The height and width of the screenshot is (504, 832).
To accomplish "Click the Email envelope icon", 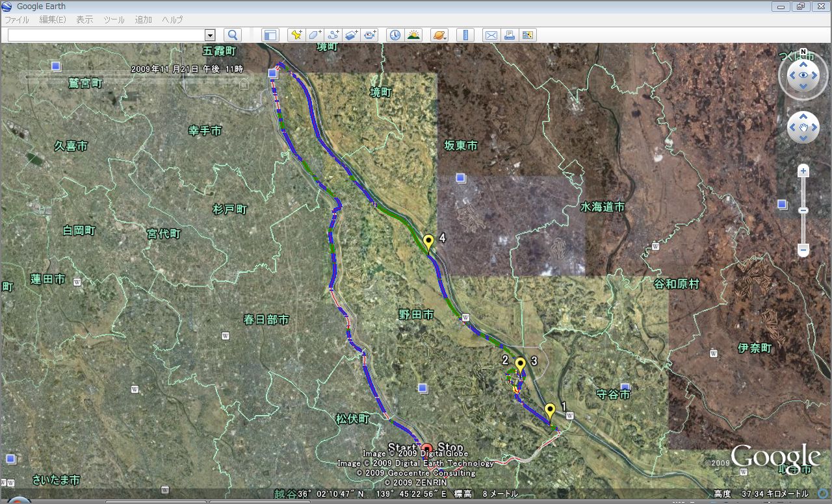I will tap(491, 35).
